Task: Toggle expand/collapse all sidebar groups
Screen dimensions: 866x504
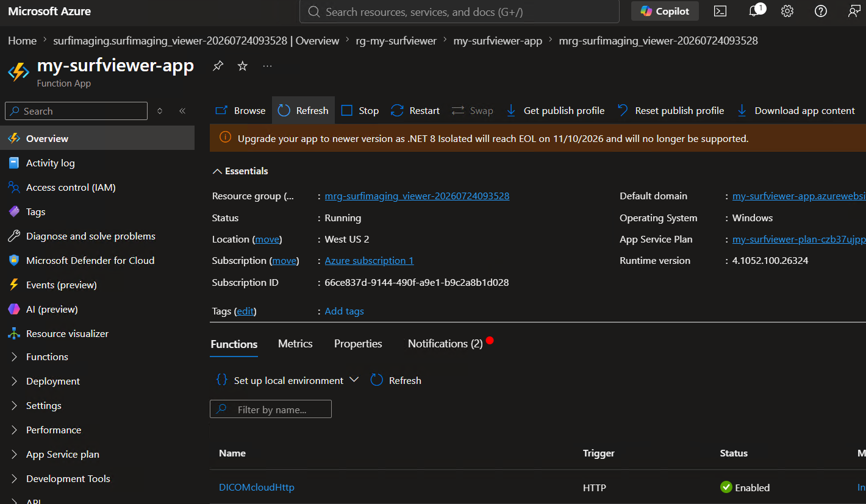Action: [160, 111]
